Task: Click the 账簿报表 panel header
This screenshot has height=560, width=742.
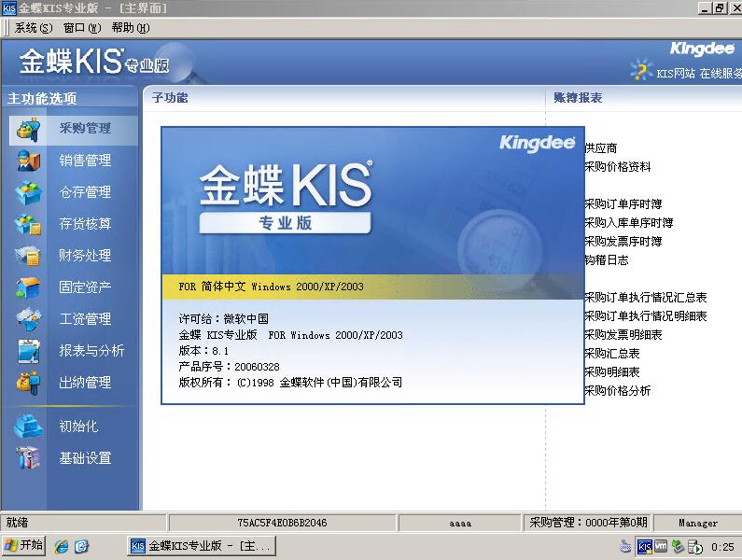Action: [578, 97]
